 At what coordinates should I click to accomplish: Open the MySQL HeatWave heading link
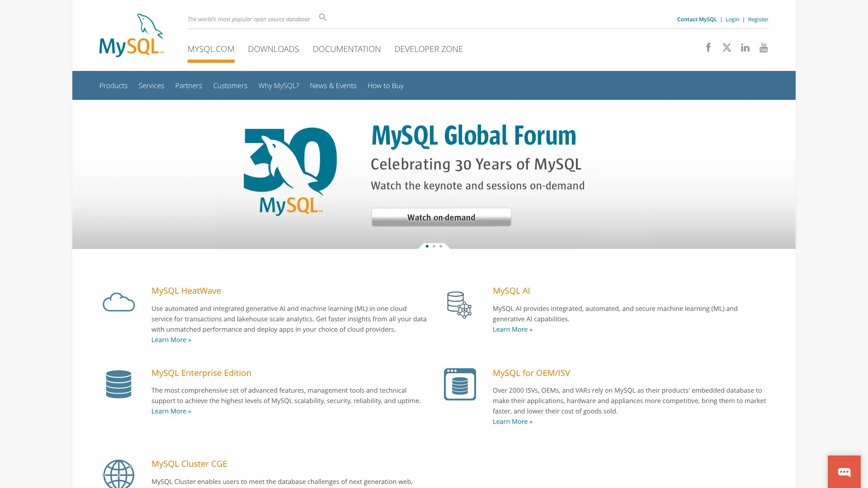coord(186,291)
